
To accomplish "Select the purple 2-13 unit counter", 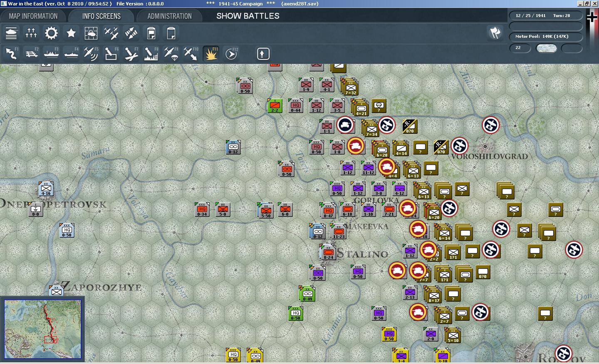I will tap(410, 293).
